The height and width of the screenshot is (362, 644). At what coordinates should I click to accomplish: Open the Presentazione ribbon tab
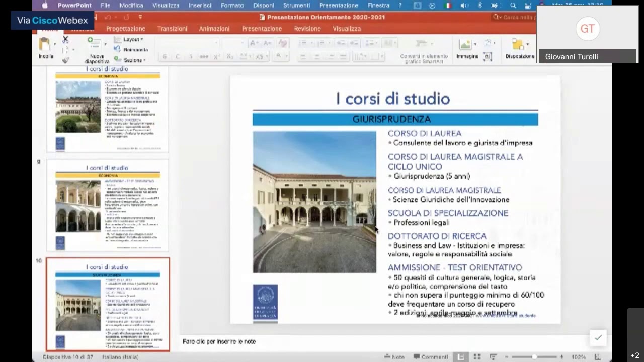262,29
